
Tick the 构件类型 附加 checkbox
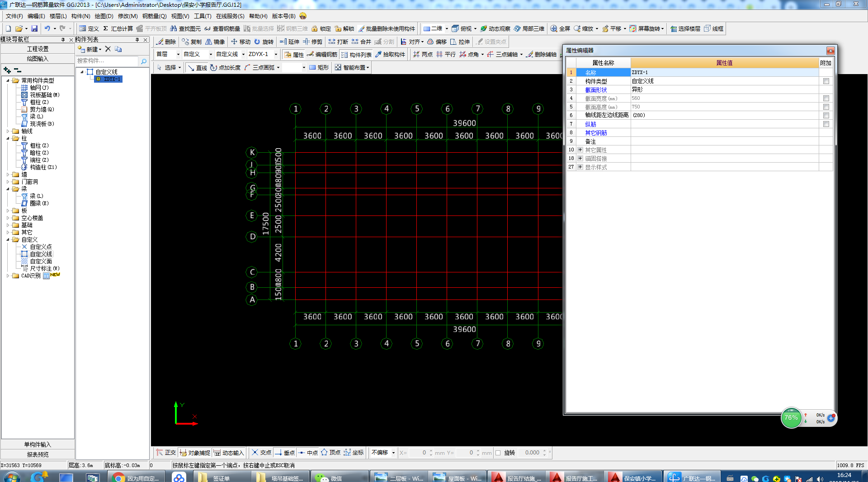tap(826, 81)
